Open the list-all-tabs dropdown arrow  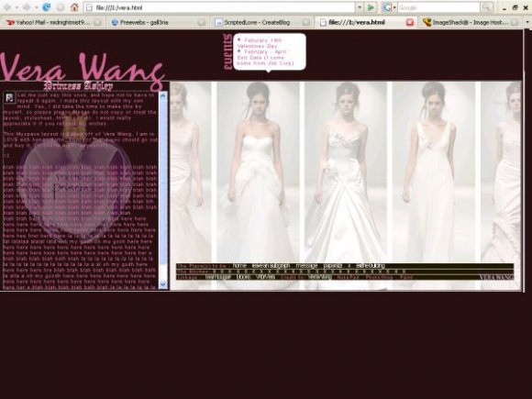526,22
